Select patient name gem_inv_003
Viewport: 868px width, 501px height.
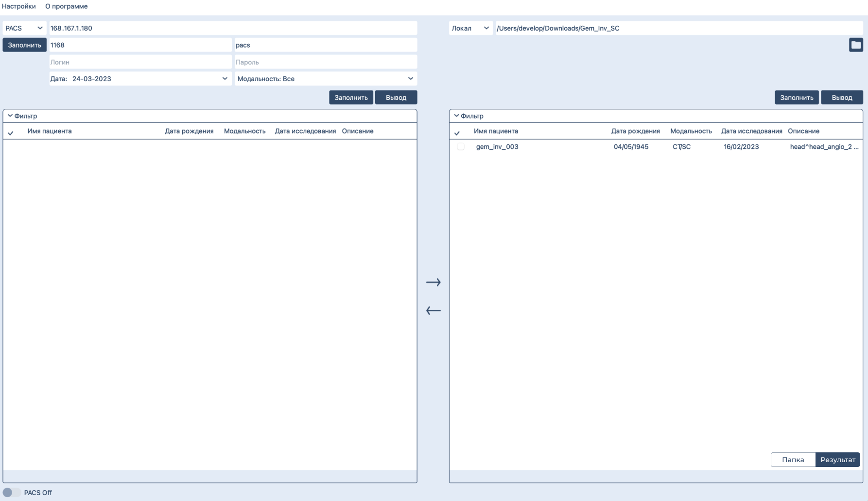pos(497,146)
